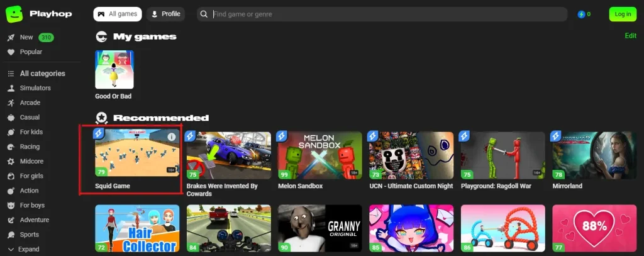Click the All categories list icon
644x256 pixels.
[x=11, y=74]
